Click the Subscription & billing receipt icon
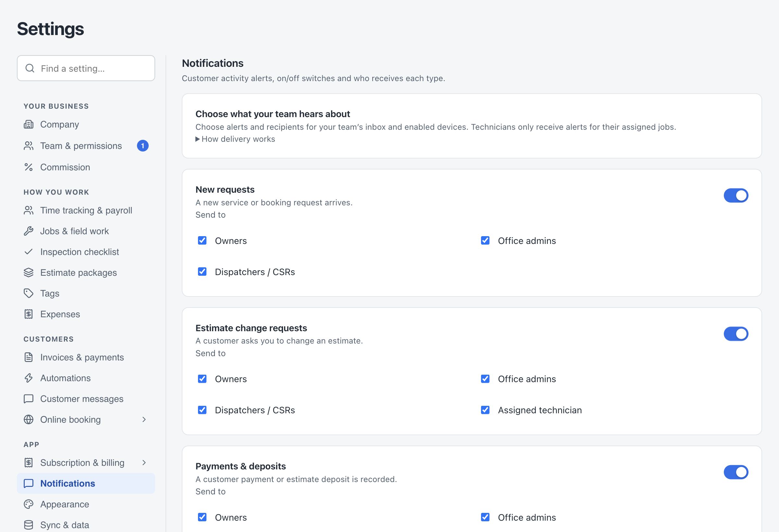The height and width of the screenshot is (532, 779). point(29,463)
